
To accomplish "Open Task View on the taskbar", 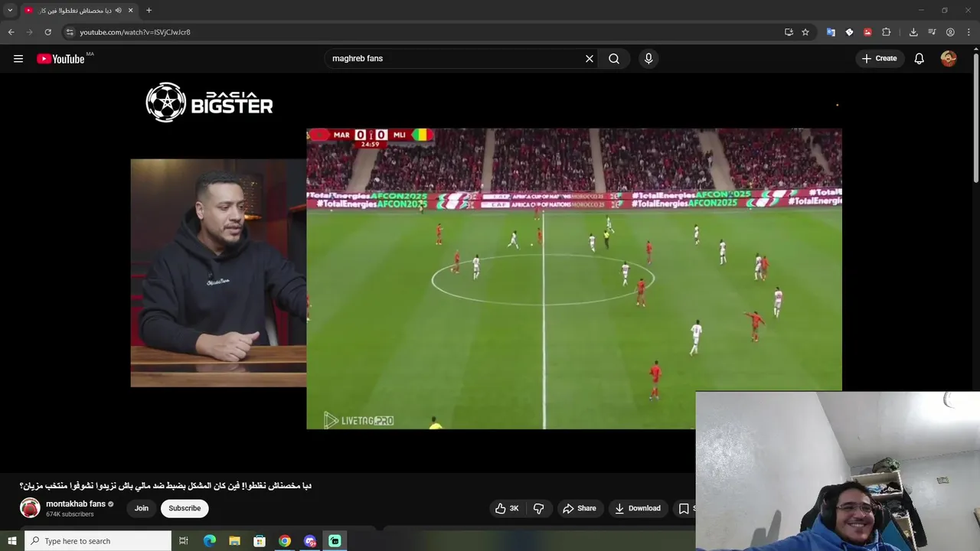I will click(184, 541).
